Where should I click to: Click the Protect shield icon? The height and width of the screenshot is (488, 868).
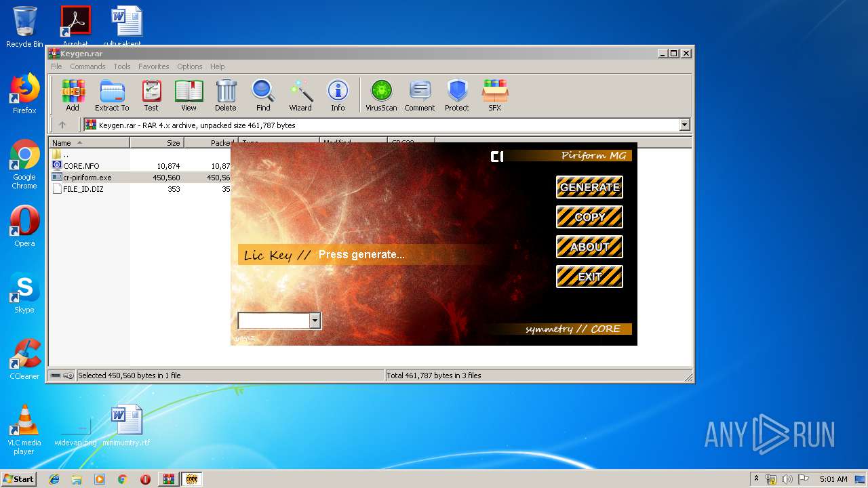457,95
